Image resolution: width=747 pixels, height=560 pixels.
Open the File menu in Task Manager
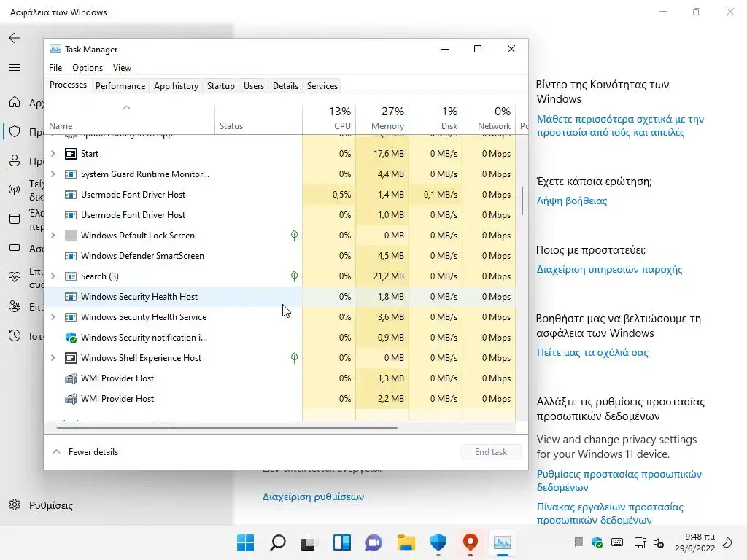coord(55,68)
